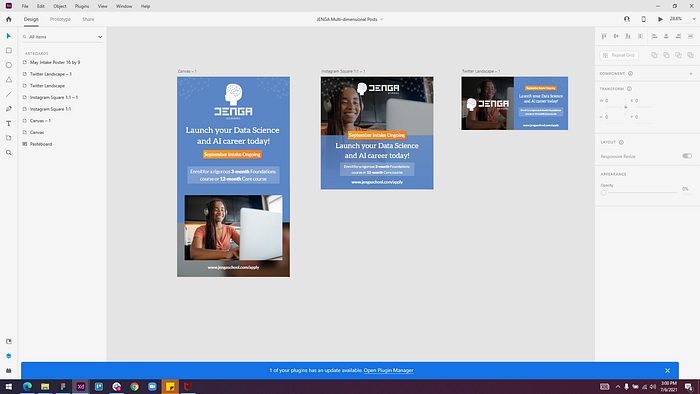Go to XD Home screen

8,19
